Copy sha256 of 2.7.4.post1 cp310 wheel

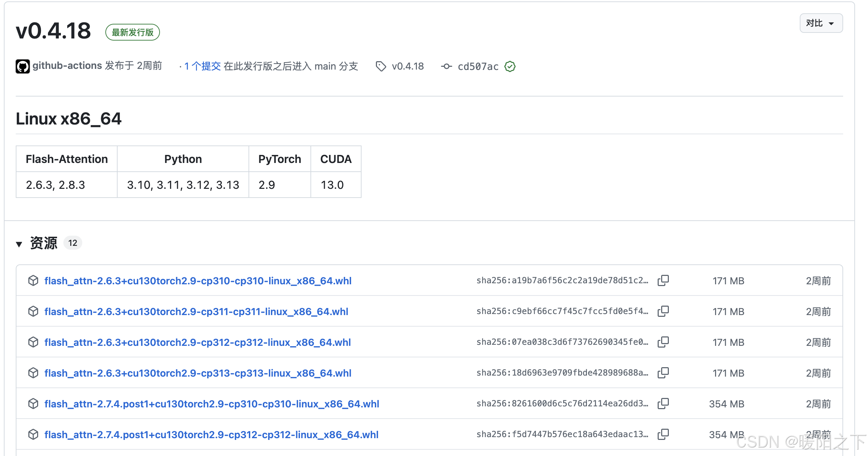pyautogui.click(x=663, y=404)
